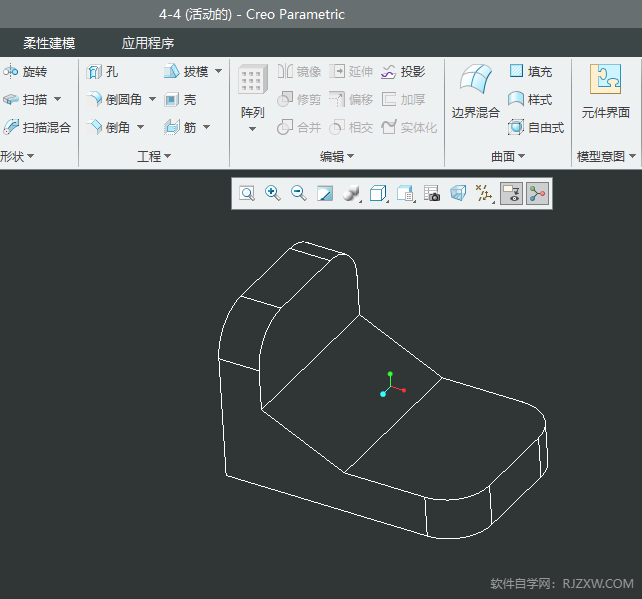Click the 投影 (Project) button
Image resolution: width=642 pixels, height=599 pixels.
403,72
